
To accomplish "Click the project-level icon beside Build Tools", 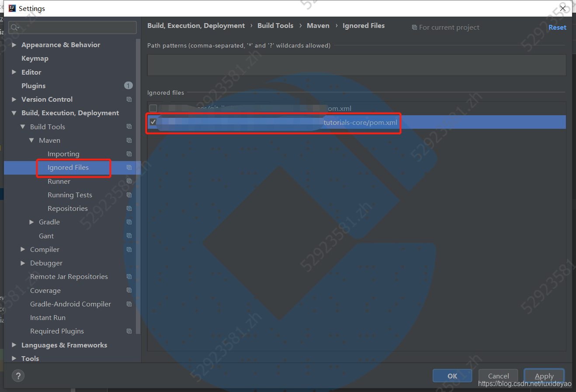I will [129, 127].
